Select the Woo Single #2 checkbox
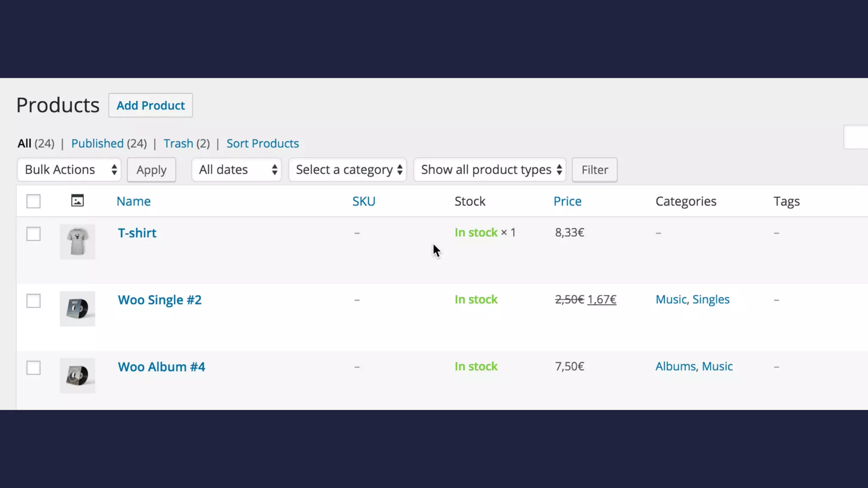The height and width of the screenshot is (488, 868). [x=33, y=301]
